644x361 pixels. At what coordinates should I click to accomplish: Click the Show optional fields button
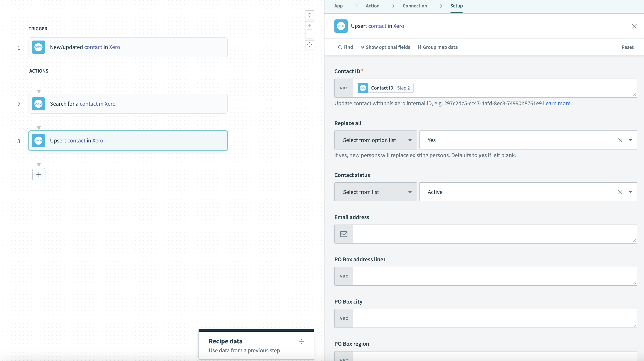tap(385, 47)
